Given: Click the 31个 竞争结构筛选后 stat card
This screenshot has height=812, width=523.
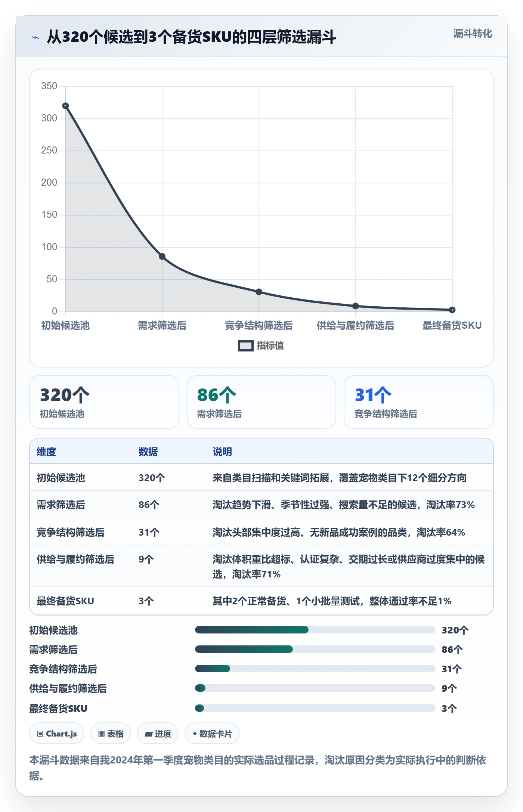Looking at the screenshot, I should pos(419,402).
